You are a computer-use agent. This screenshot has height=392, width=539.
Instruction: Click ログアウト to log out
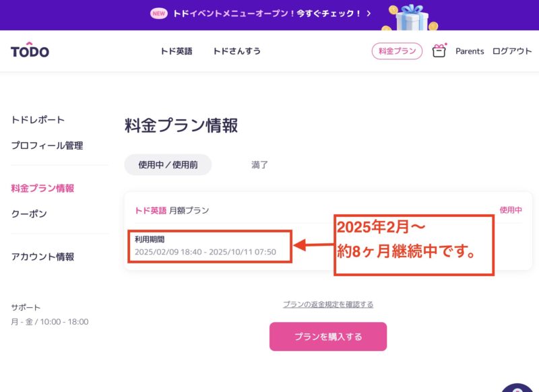point(512,51)
